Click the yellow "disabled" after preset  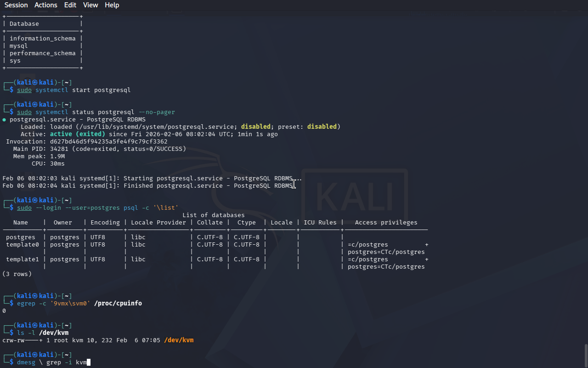tap(322, 127)
